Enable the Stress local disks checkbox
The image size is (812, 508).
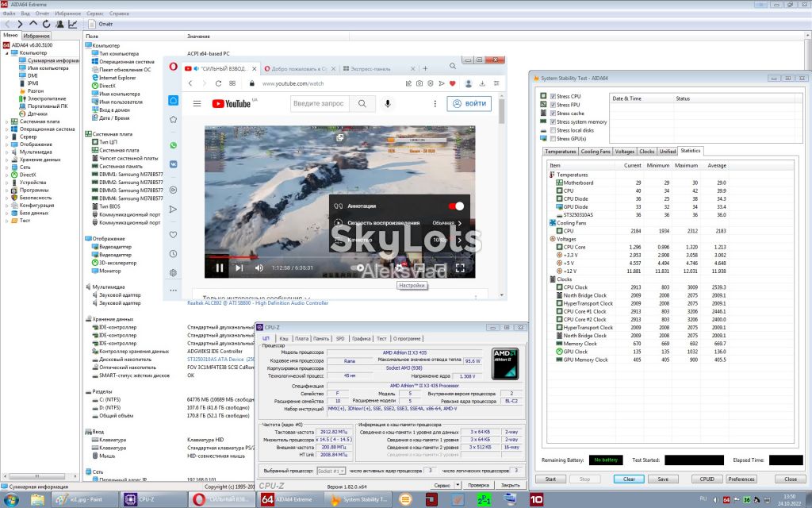coord(553,130)
